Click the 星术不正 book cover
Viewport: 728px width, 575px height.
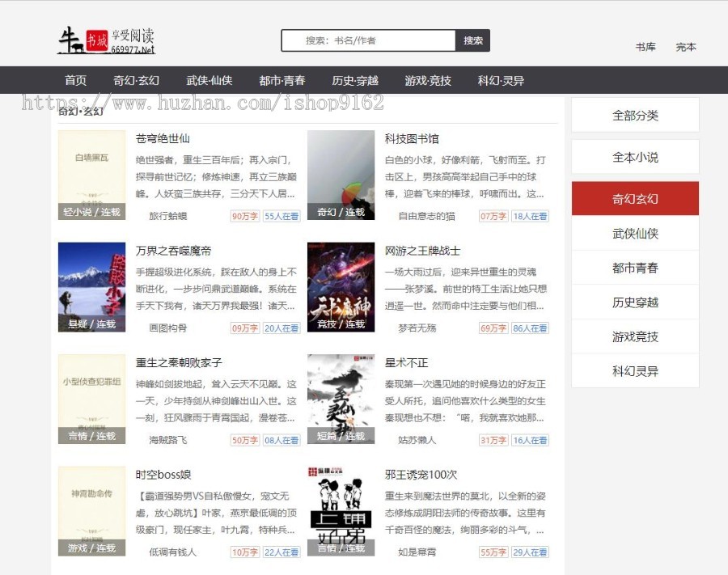tap(341, 399)
